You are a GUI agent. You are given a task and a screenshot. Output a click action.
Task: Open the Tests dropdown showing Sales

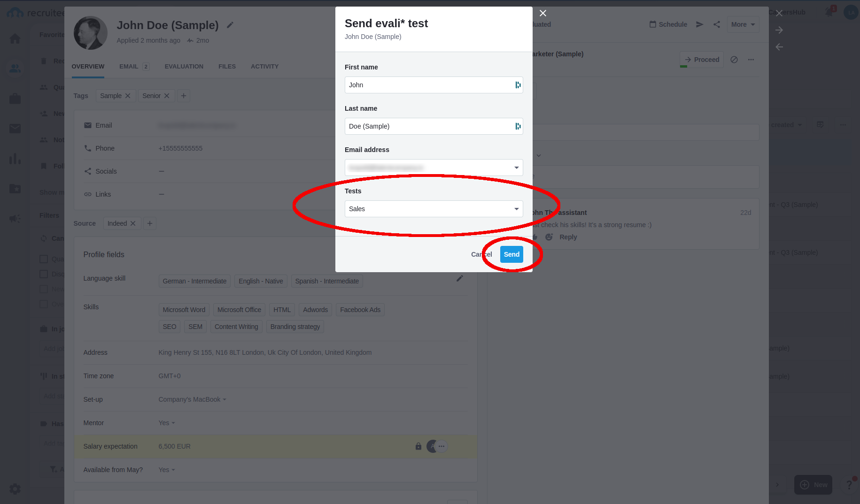point(434,209)
